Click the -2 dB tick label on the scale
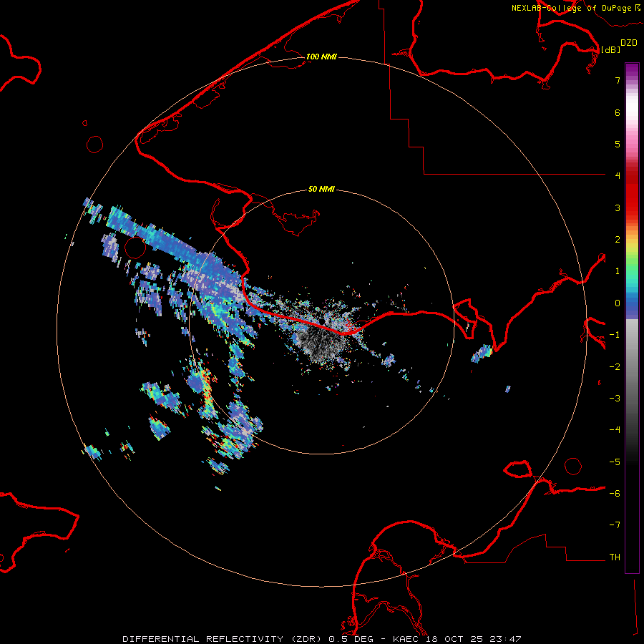644x644 pixels. tap(615, 367)
